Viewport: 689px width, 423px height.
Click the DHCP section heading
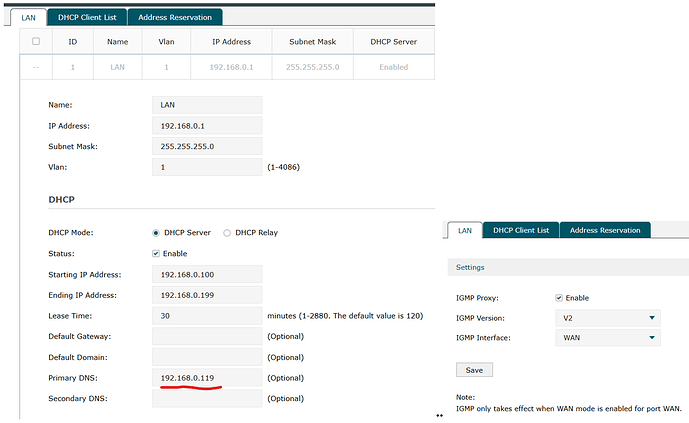62,199
